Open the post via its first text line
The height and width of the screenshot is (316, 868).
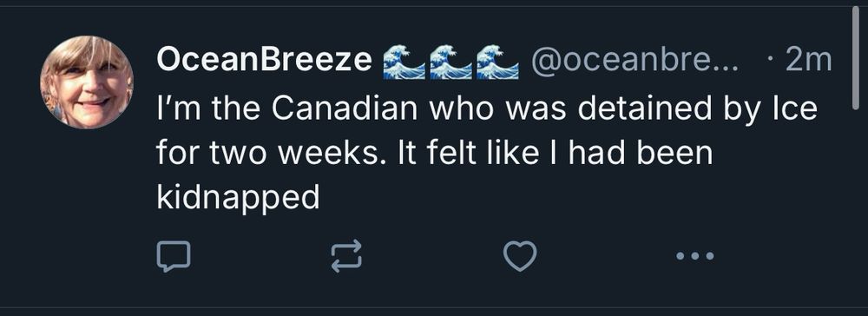click(x=487, y=109)
